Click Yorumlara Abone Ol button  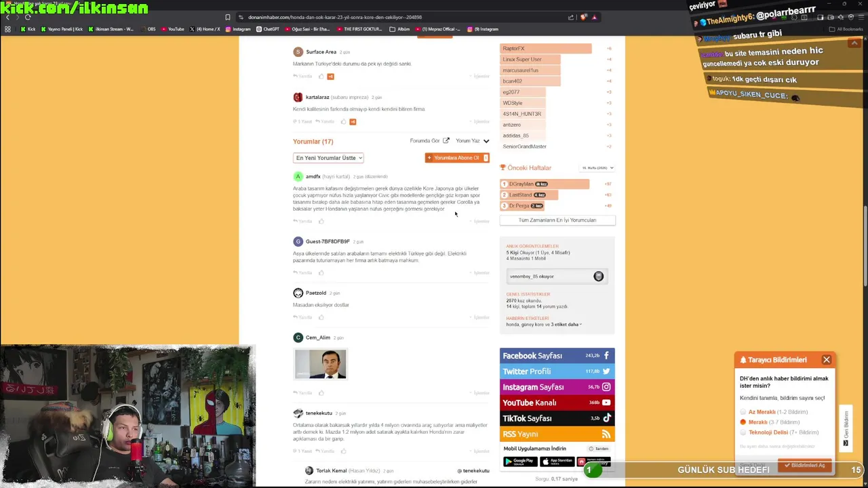pos(457,158)
